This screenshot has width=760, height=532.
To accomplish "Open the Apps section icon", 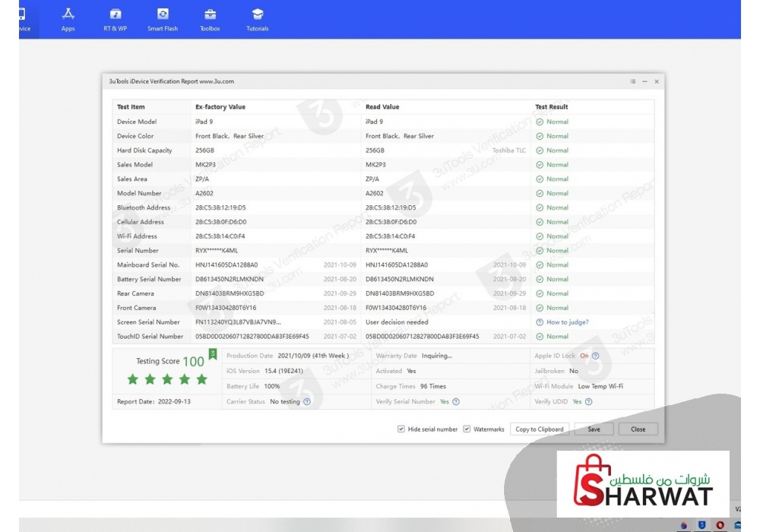I will click(x=68, y=18).
